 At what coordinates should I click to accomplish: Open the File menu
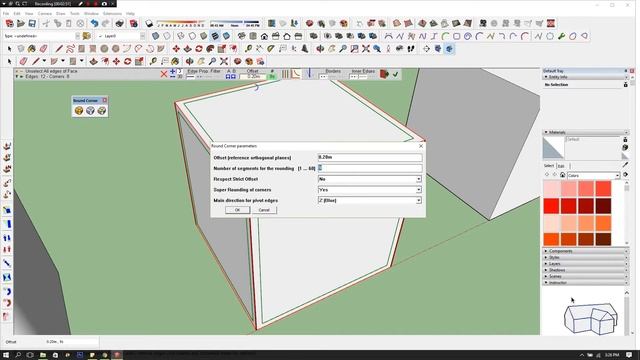(6, 13)
